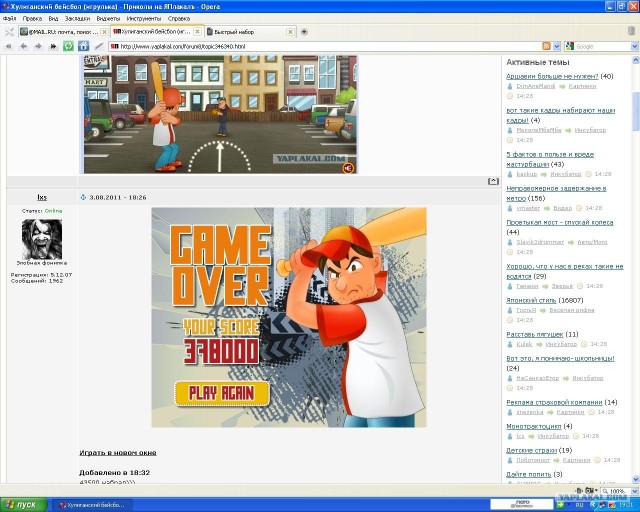This screenshot has height=512, width=640.
Task: Open topic Аршавин больше не нужен?
Action: 552,76
